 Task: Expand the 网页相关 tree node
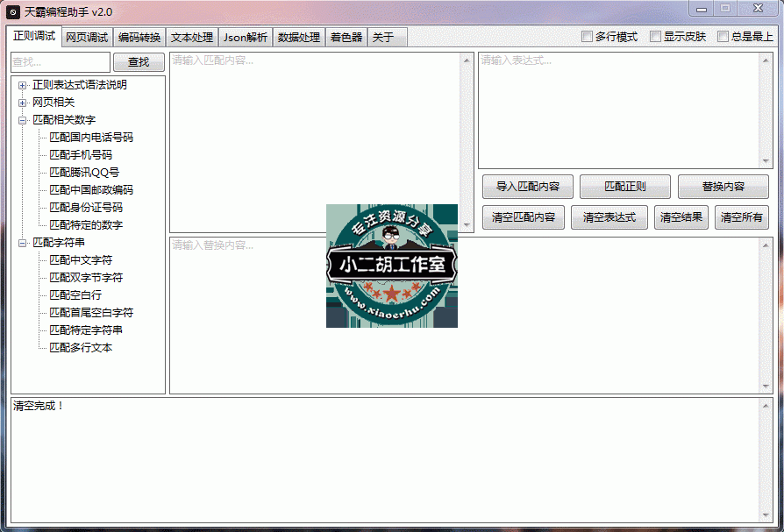tap(23, 103)
